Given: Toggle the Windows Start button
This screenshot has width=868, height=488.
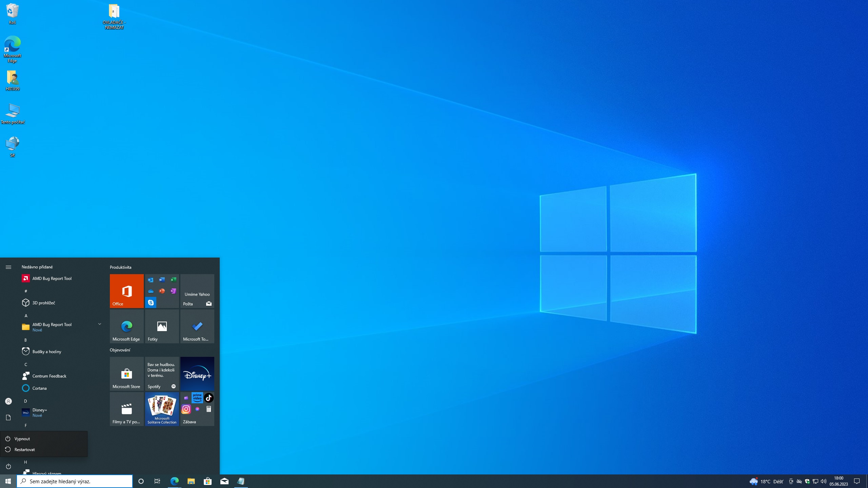Looking at the screenshot, I should pos(8,481).
